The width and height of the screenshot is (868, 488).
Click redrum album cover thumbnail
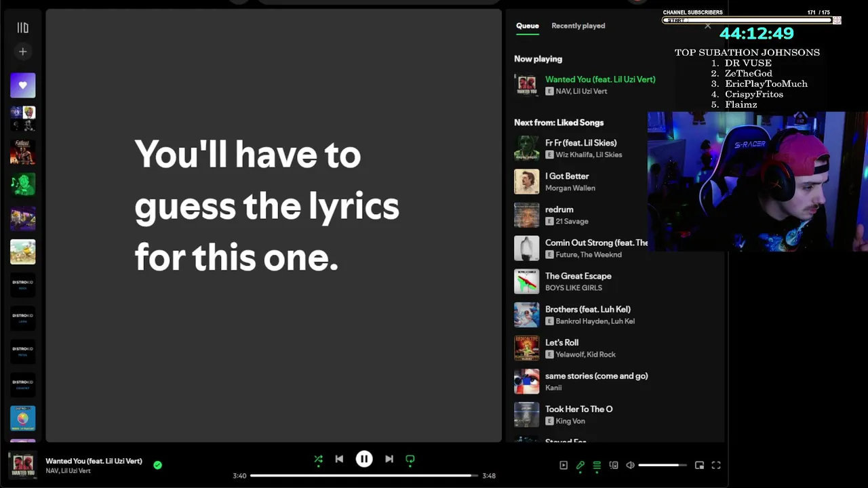pos(527,215)
